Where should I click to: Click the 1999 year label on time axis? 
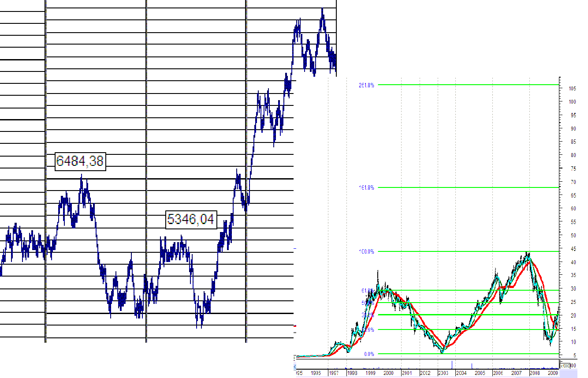point(370,373)
